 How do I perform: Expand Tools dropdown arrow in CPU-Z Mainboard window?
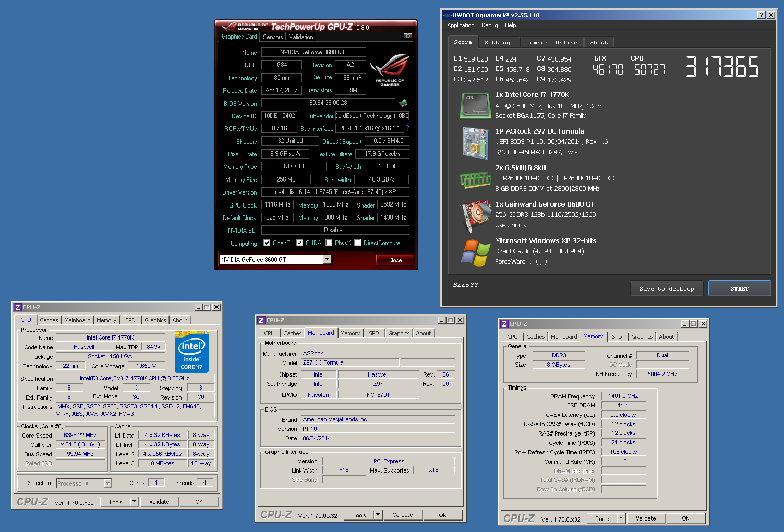[x=378, y=515]
